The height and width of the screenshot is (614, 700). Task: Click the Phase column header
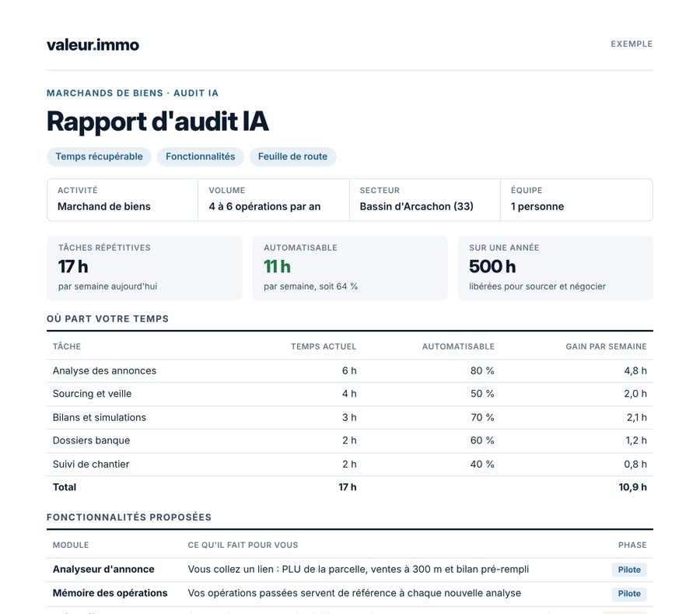[632, 545]
